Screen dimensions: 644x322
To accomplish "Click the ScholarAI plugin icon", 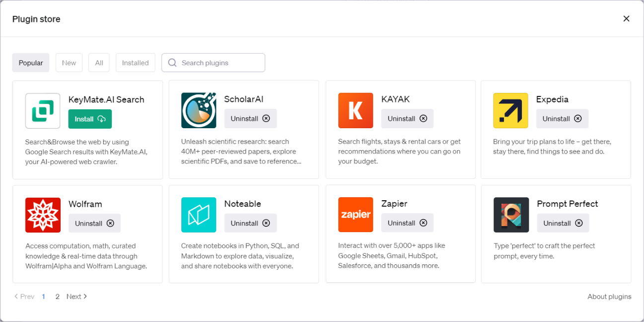I will (199, 110).
